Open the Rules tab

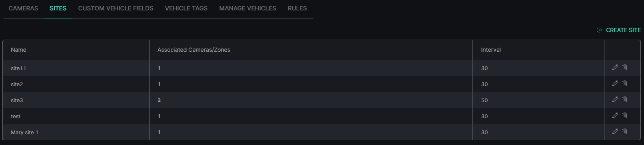pos(297,8)
